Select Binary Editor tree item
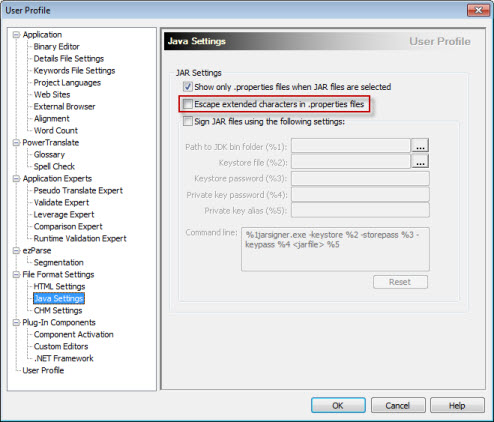The height and width of the screenshot is (422, 494). click(57, 47)
